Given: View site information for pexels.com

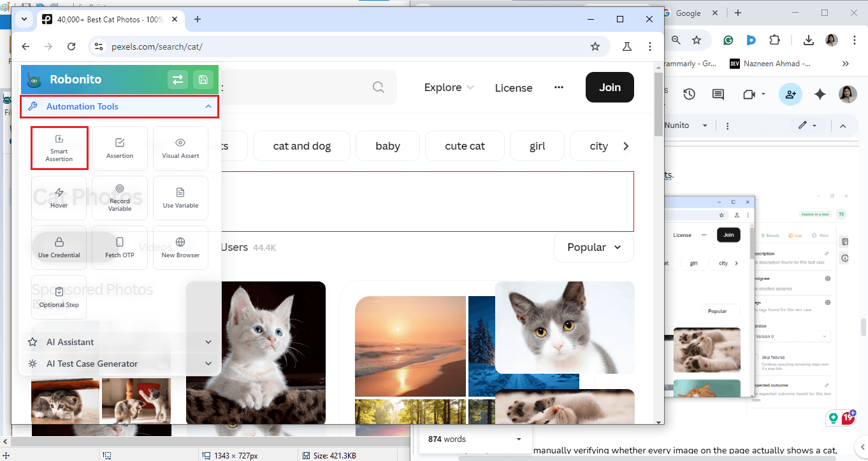Looking at the screenshot, I should click(x=98, y=46).
